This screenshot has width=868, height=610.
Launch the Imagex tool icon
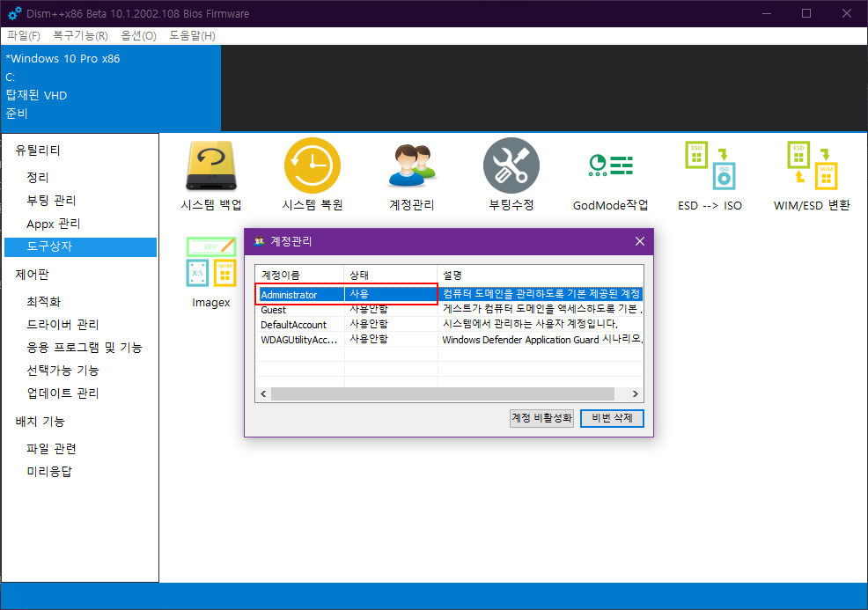211,262
